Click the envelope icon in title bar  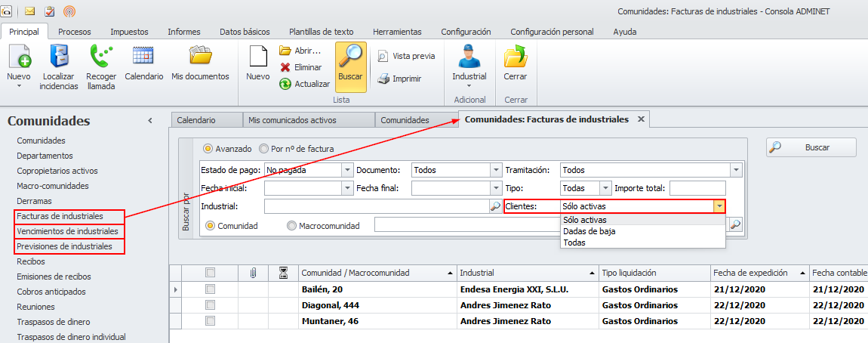tap(30, 11)
